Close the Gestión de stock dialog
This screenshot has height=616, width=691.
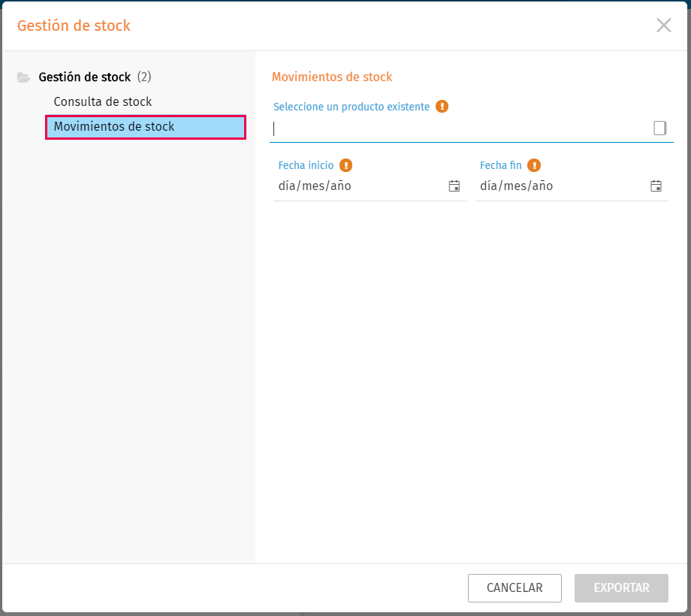point(664,26)
